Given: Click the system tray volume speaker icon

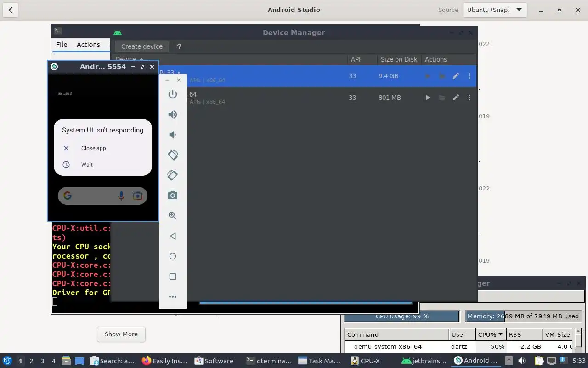Looking at the screenshot, I should coord(522,361).
